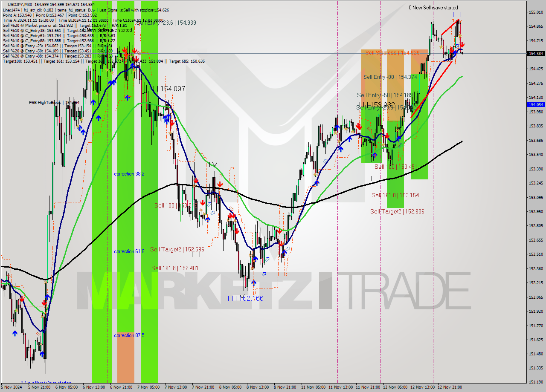The height and width of the screenshot is (392, 546).
Task: Click the 153.685 price axis value
Action: 536,140
